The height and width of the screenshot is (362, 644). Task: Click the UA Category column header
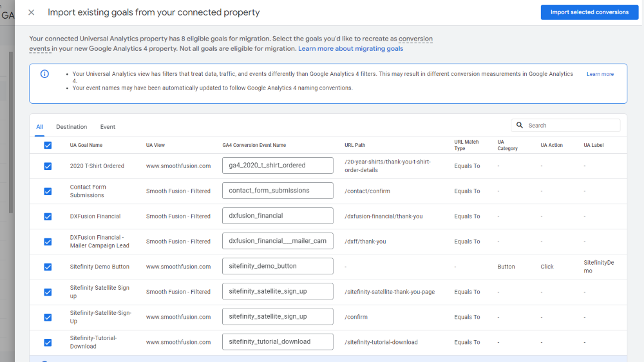point(507,145)
